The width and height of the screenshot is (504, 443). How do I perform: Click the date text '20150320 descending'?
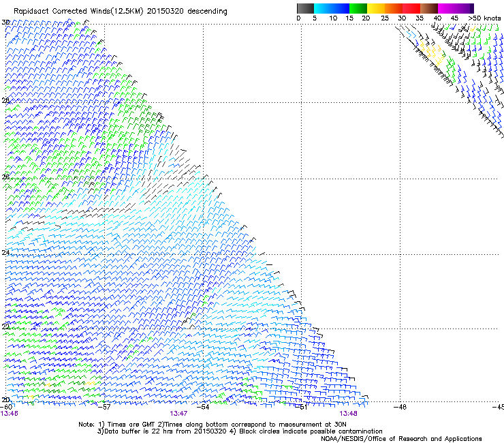coord(187,12)
